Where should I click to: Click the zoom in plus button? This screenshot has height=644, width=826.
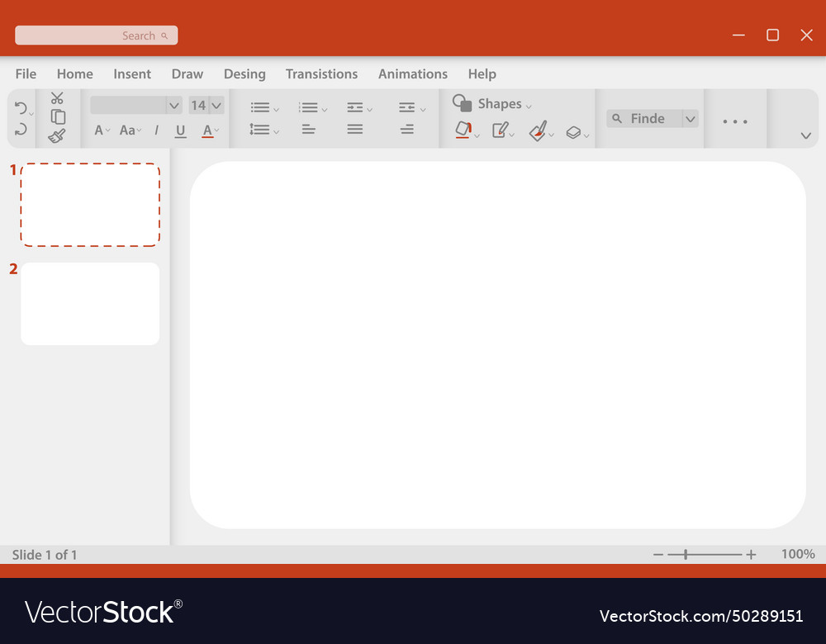click(751, 555)
